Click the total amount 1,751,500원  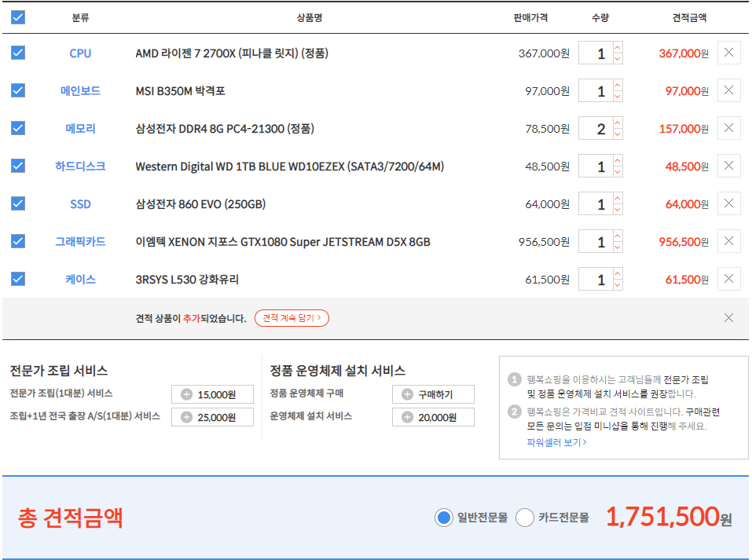click(x=669, y=518)
